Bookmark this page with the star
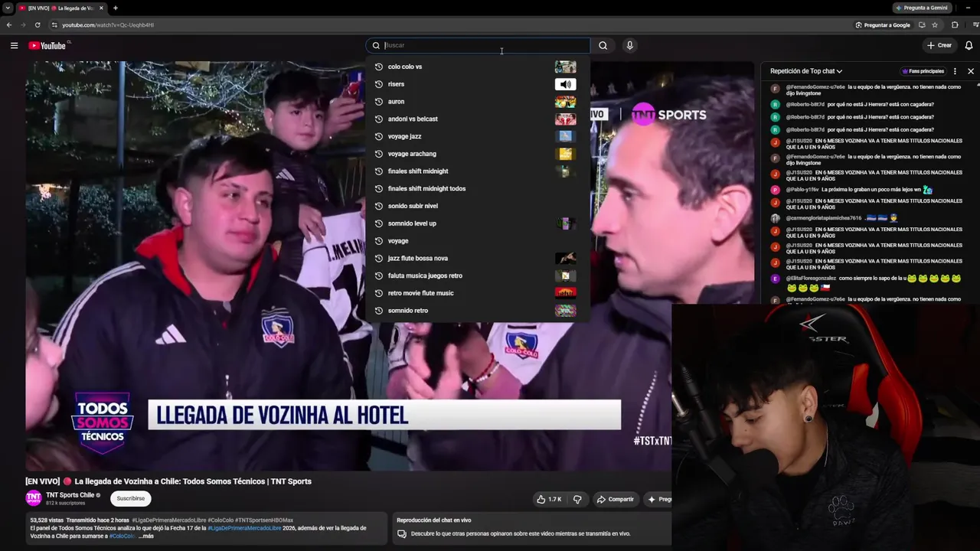Image resolution: width=980 pixels, height=551 pixels. (935, 24)
